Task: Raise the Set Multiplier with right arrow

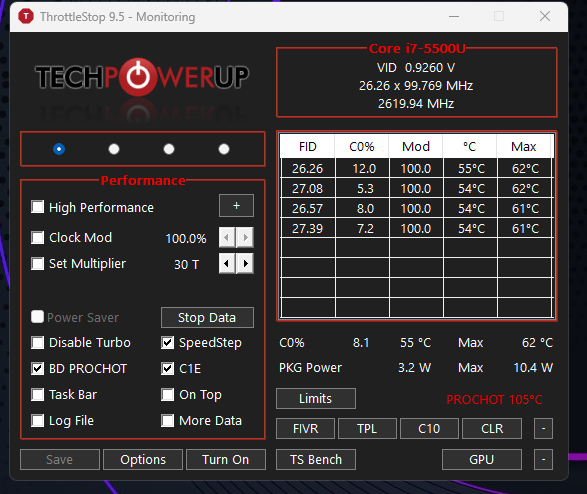Action: (x=245, y=263)
